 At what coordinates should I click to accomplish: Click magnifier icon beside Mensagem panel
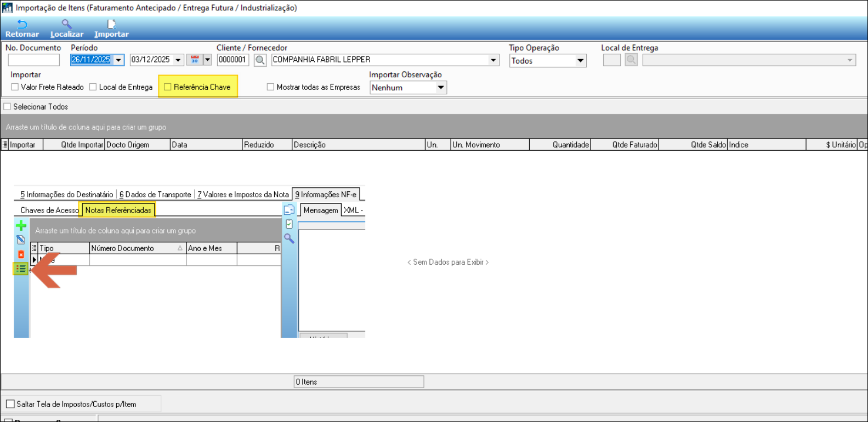point(289,238)
